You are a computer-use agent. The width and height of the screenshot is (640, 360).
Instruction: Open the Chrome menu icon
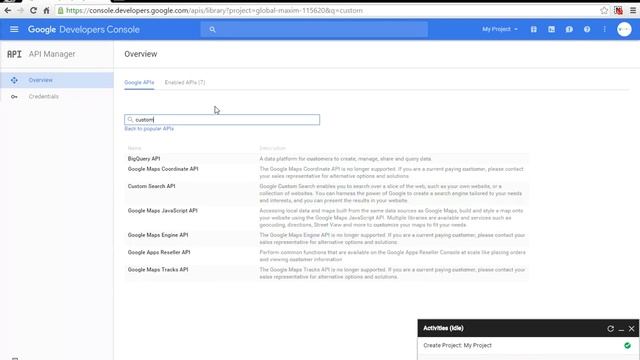click(633, 11)
